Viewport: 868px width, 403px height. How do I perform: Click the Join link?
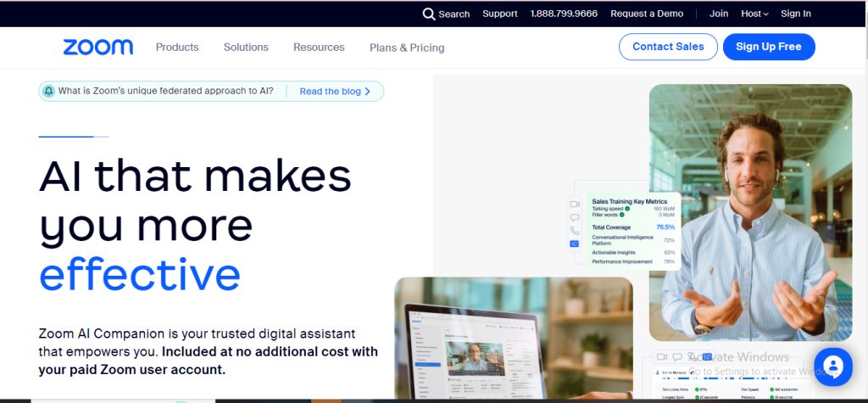click(x=719, y=14)
